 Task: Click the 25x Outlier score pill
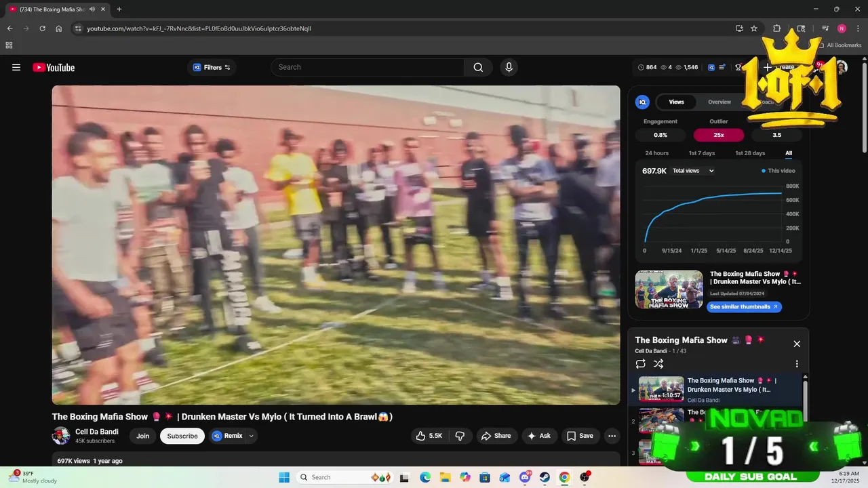pos(719,135)
